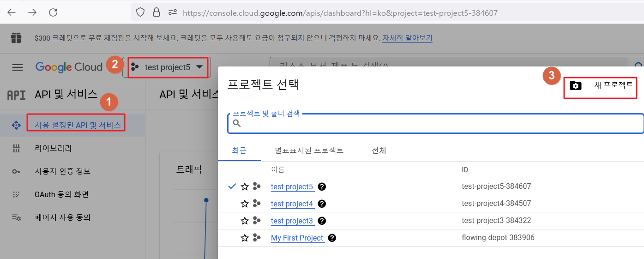Viewport: 644px width, 259px height.
Task: Switch to the 최근 tab
Action: tap(239, 151)
